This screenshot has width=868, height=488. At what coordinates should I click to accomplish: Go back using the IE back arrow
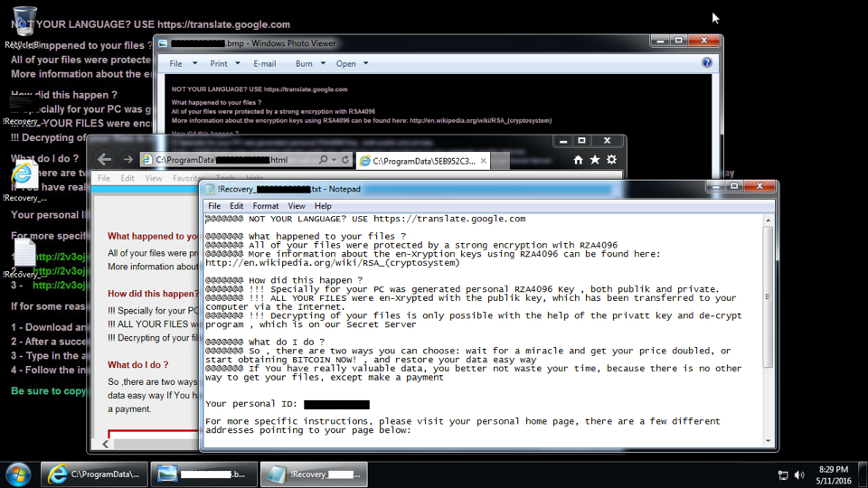click(x=105, y=160)
